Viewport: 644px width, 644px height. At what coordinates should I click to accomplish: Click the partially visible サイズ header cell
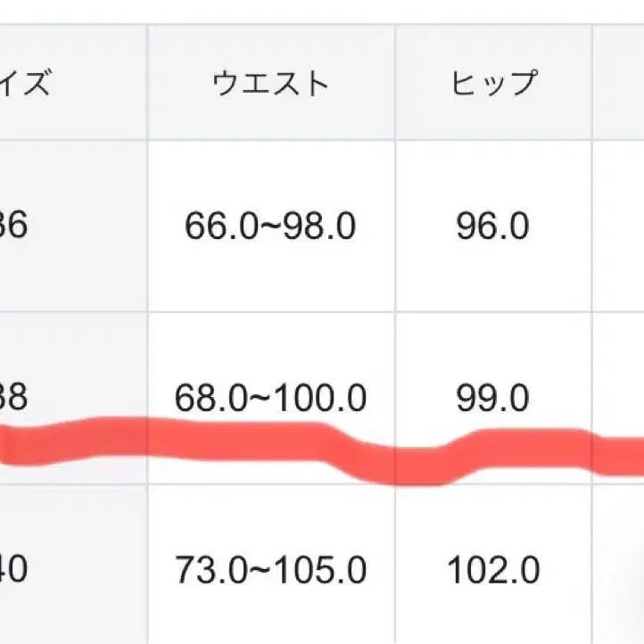(36, 84)
